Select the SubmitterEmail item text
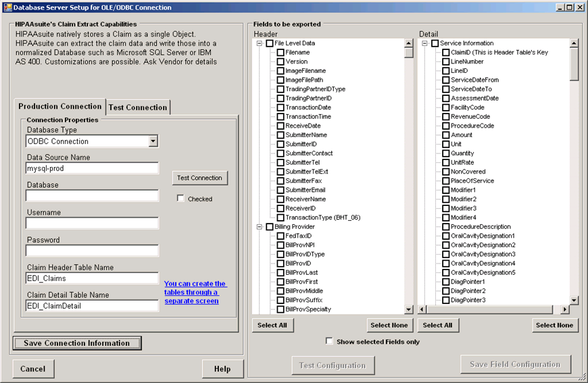This screenshot has height=383, width=588. point(305,190)
